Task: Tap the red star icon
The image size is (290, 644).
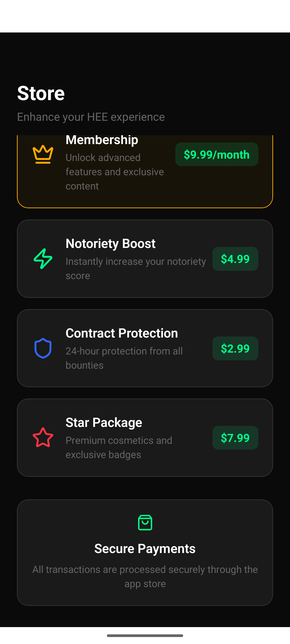Action: click(x=43, y=438)
